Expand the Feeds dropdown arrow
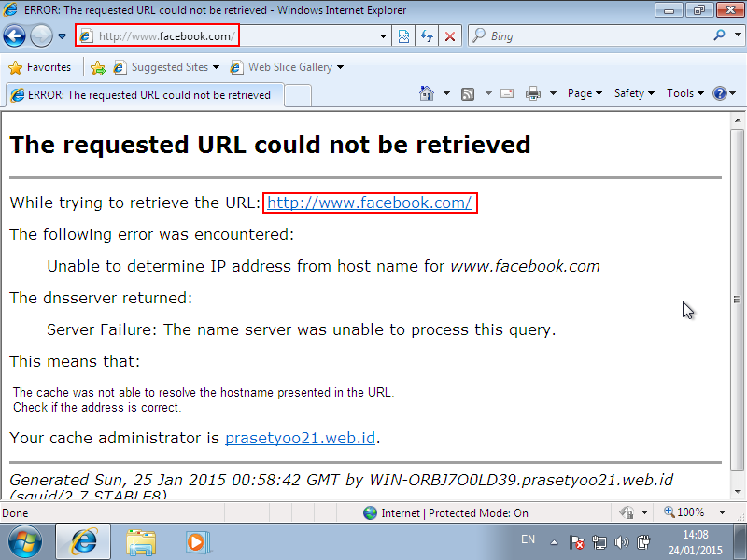 point(488,93)
